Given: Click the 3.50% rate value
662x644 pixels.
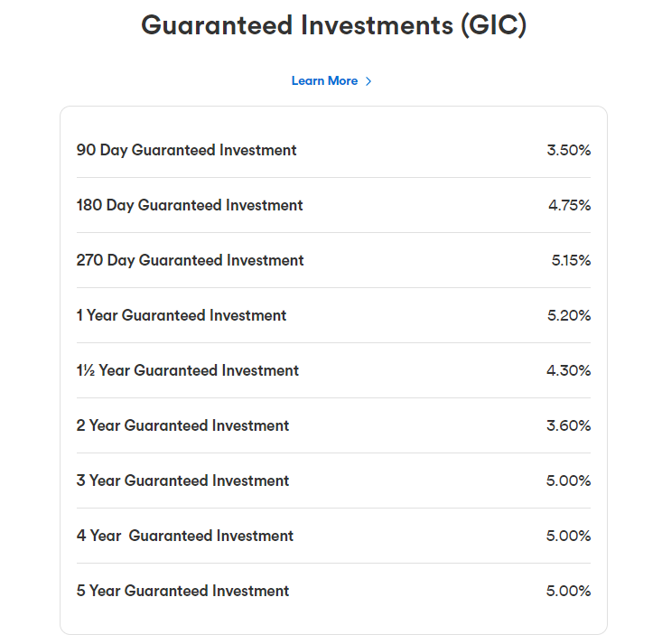Looking at the screenshot, I should (568, 150).
